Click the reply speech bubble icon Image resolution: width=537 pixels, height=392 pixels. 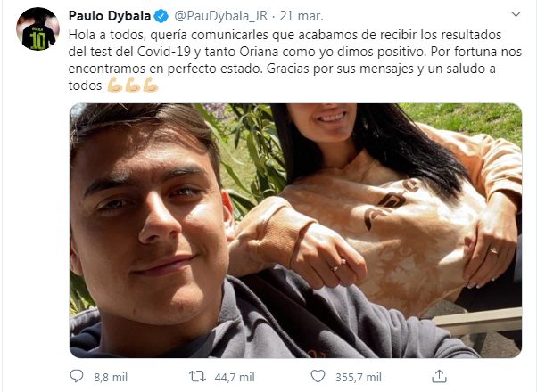[77, 376]
